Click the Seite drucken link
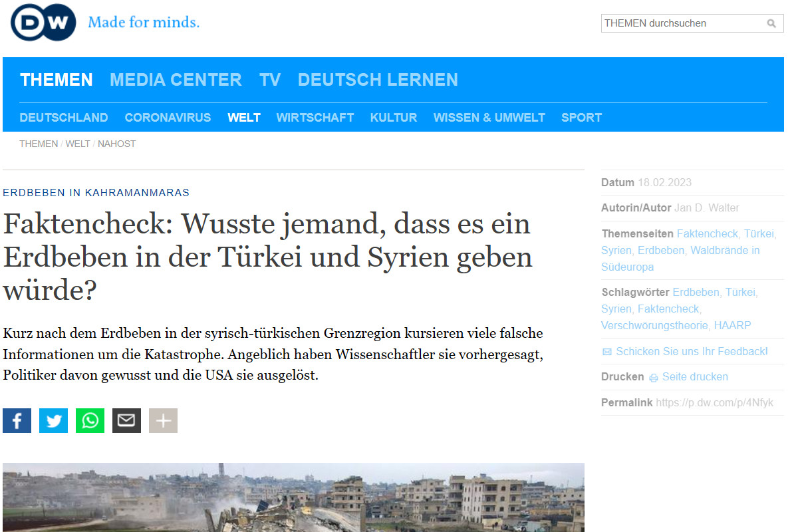 pos(695,376)
